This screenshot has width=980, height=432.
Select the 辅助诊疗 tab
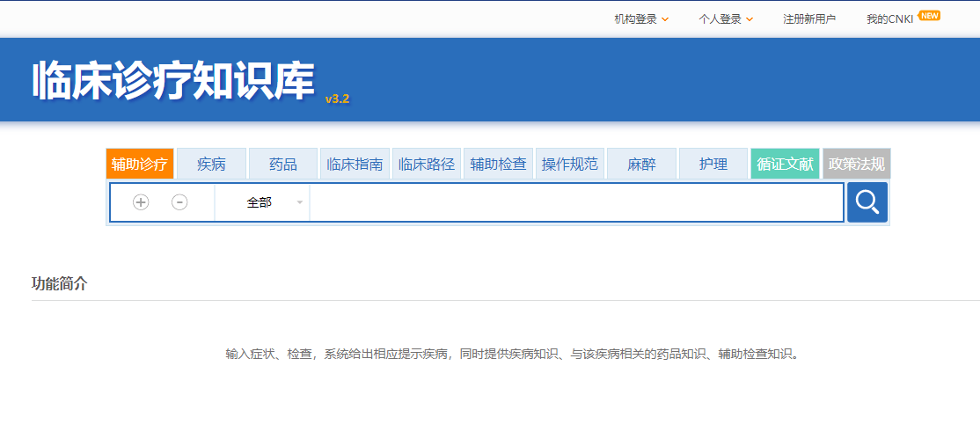tap(140, 164)
